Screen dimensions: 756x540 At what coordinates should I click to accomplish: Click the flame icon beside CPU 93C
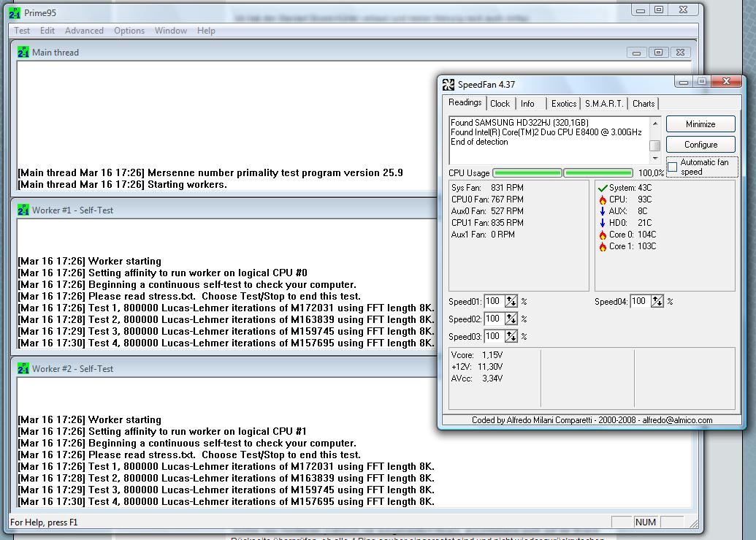pos(603,199)
